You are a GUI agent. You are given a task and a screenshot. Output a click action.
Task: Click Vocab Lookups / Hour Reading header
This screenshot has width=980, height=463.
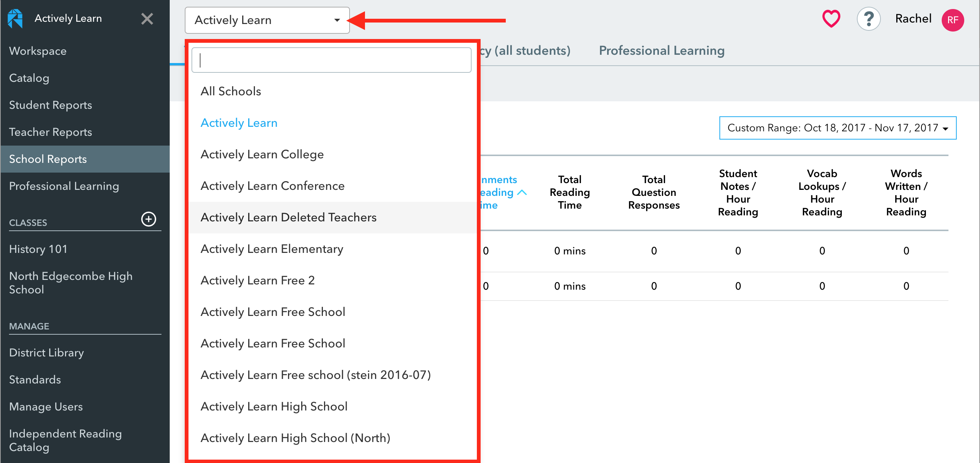coord(822,192)
